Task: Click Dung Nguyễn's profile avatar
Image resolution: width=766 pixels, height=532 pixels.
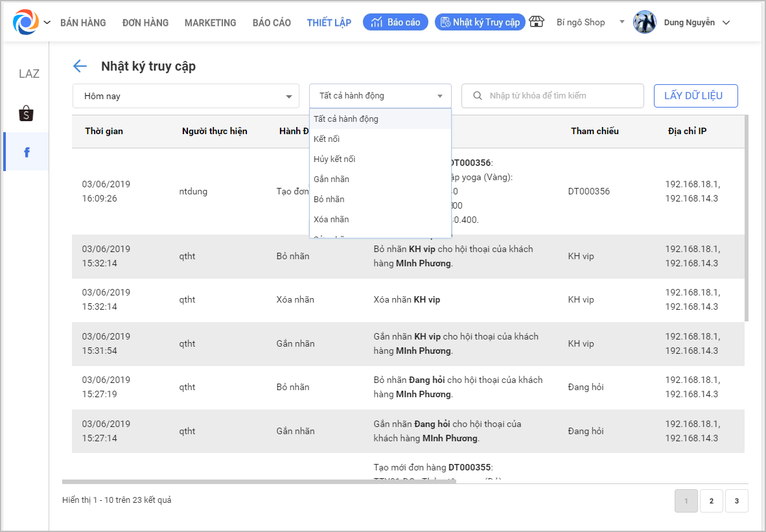Action: 644,22
